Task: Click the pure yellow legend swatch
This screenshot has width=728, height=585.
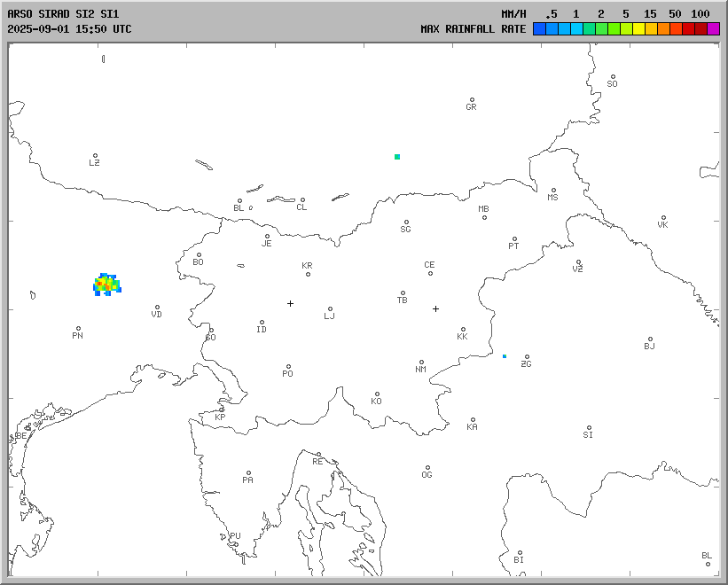Action: click(638, 28)
